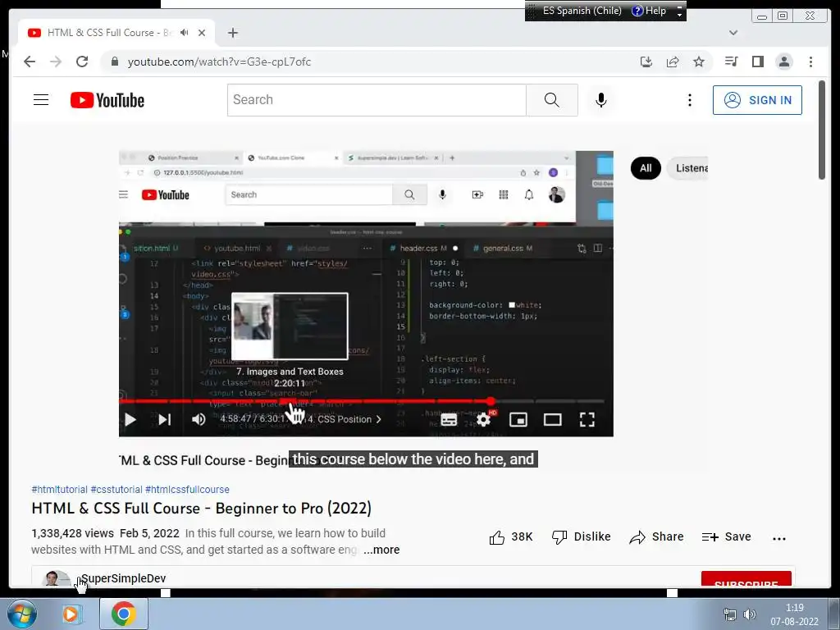This screenshot has width=840, height=630.
Task: Click the SIGN IN button
Action: click(757, 99)
